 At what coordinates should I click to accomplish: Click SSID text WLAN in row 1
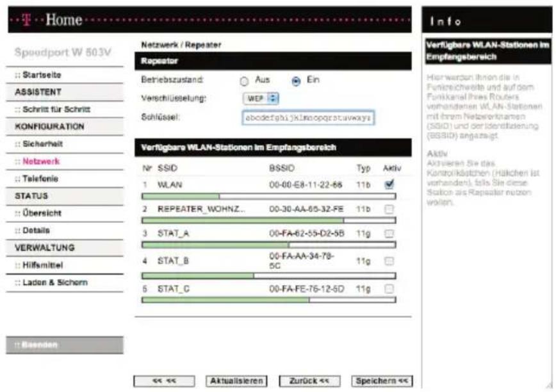(x=170, y=184)
